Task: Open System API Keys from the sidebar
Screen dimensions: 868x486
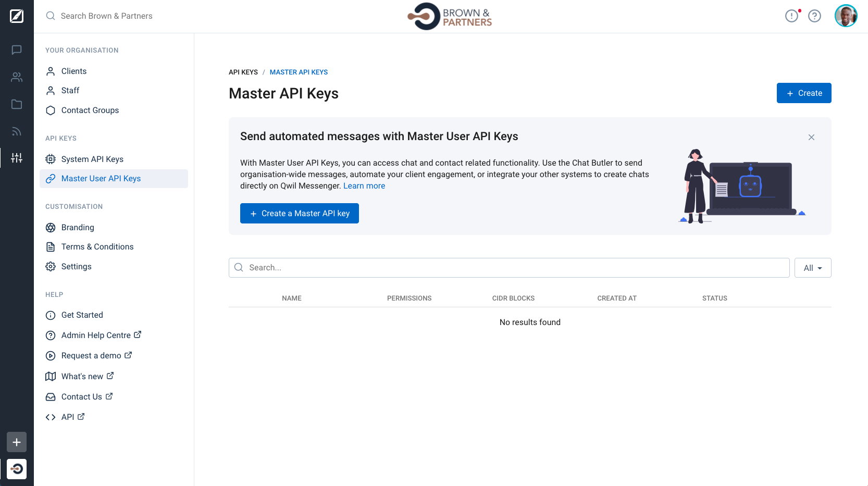Action: (x=92, y=159)
